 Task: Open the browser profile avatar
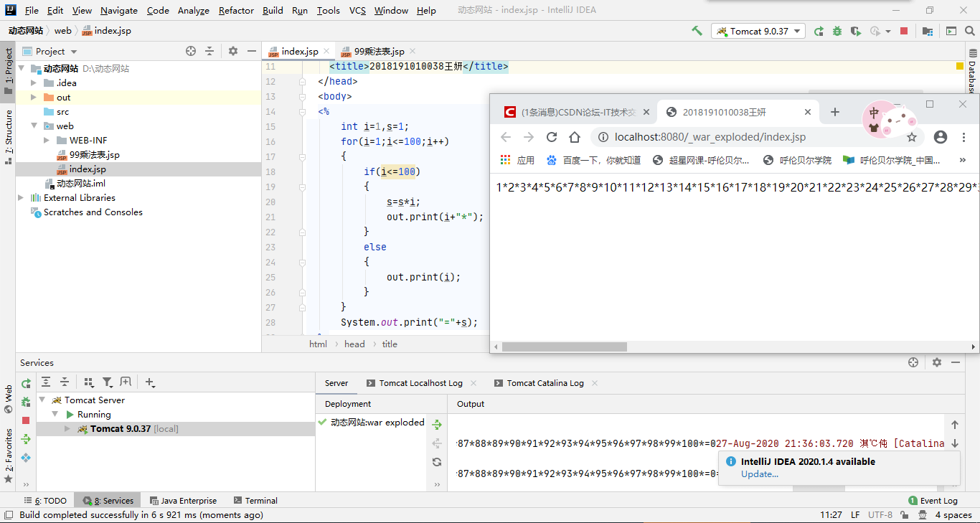pos(941,137)
